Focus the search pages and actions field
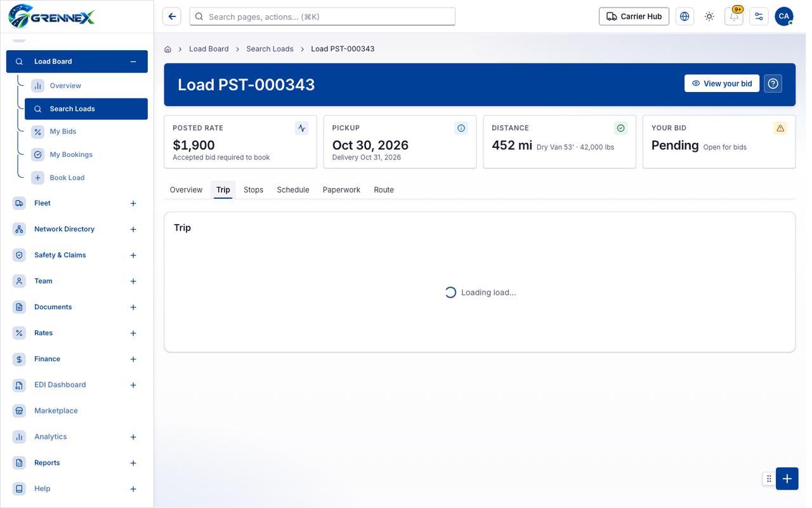 click(322, 17)
